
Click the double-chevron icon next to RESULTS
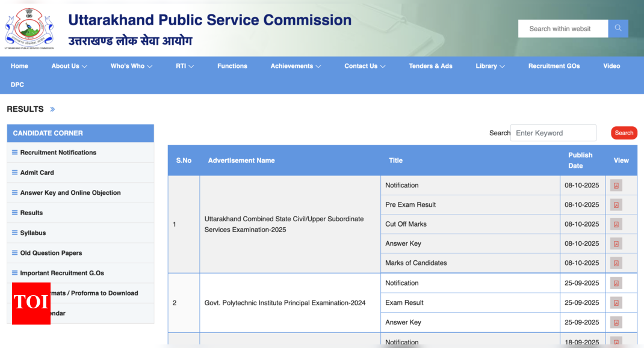(52, 109)
